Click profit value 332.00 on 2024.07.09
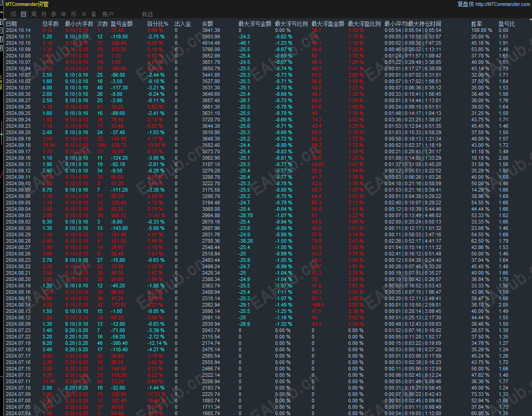 click(119, 394)
